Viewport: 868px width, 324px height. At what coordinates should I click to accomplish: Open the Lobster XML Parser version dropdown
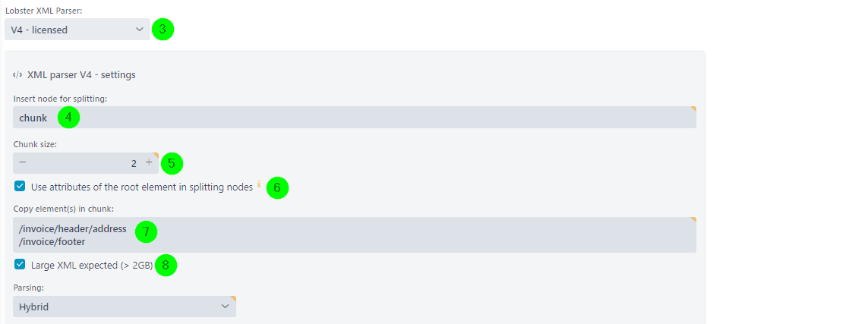point(77,30)
